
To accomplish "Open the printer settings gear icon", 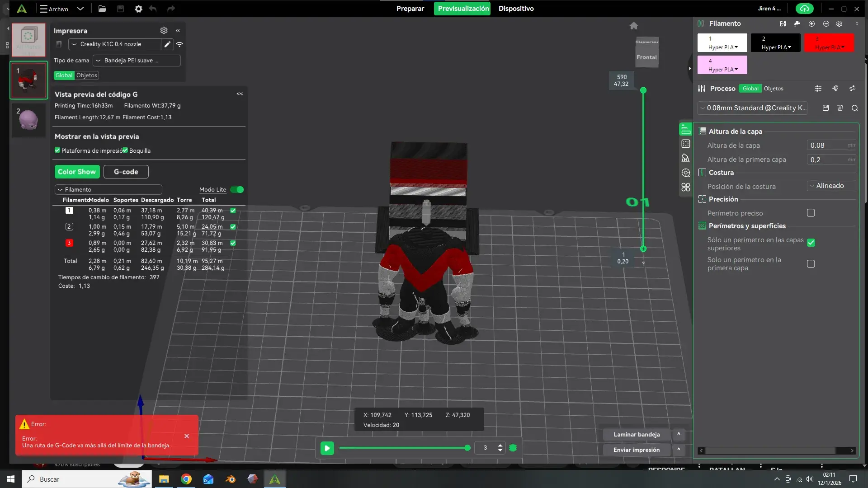I will pos(164,30).
